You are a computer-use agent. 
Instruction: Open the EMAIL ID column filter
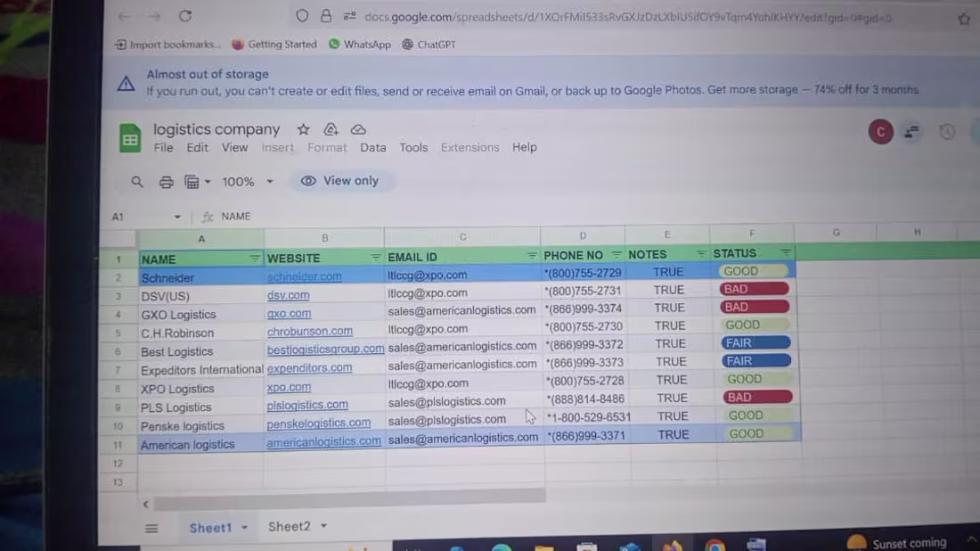pos(531,255)
